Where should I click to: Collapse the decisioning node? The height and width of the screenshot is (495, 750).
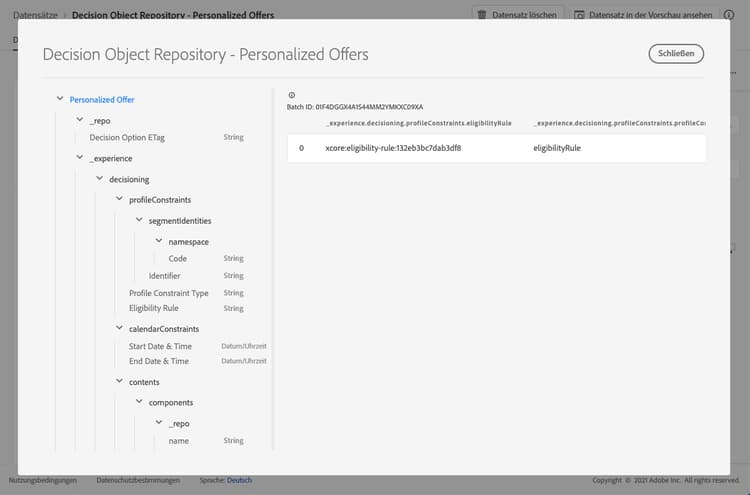[99, 178]
